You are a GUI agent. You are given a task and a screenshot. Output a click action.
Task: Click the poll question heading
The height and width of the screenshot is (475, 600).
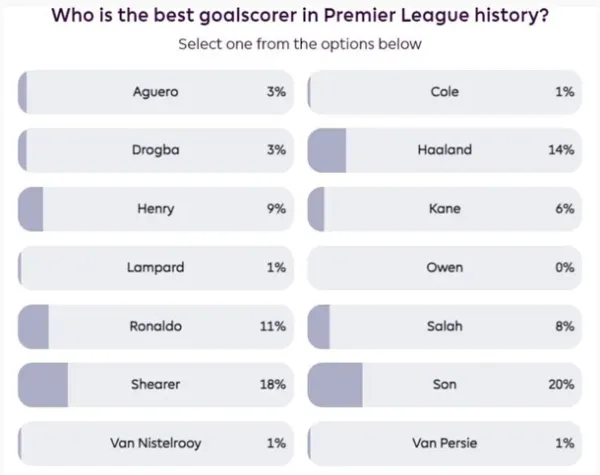[x=299, y=16]
